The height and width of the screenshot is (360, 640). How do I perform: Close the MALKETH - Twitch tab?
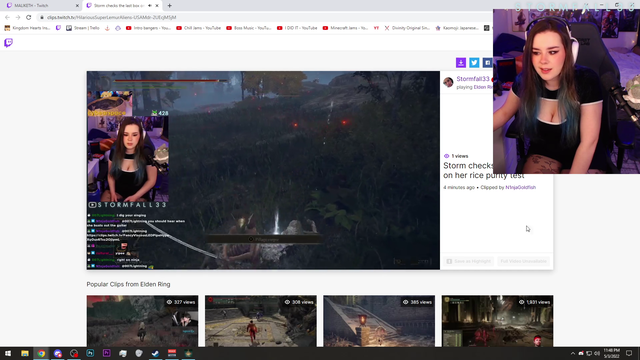pyautogui.click(x=77, y=6)
